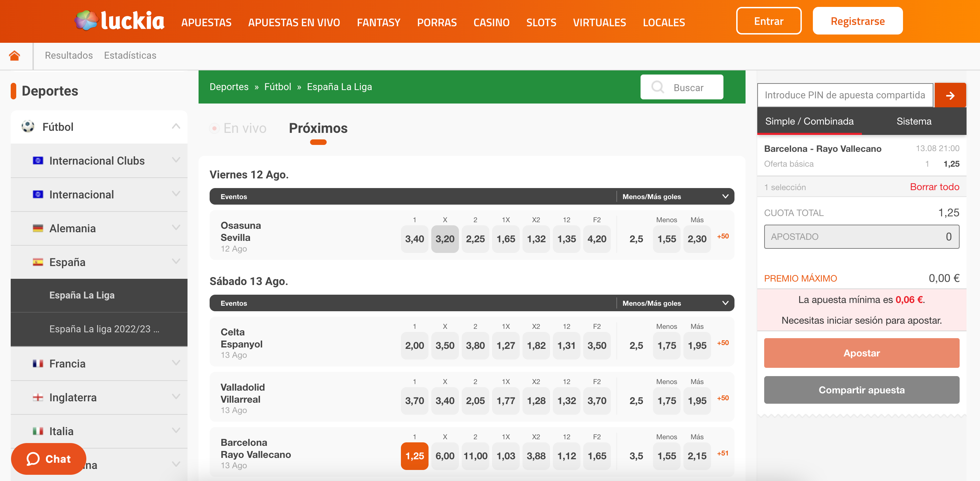Open Viernes Menos/Más goles dropdown
Image resolution: width=980 pixels, height=481 pixels.
pos(675,197)
